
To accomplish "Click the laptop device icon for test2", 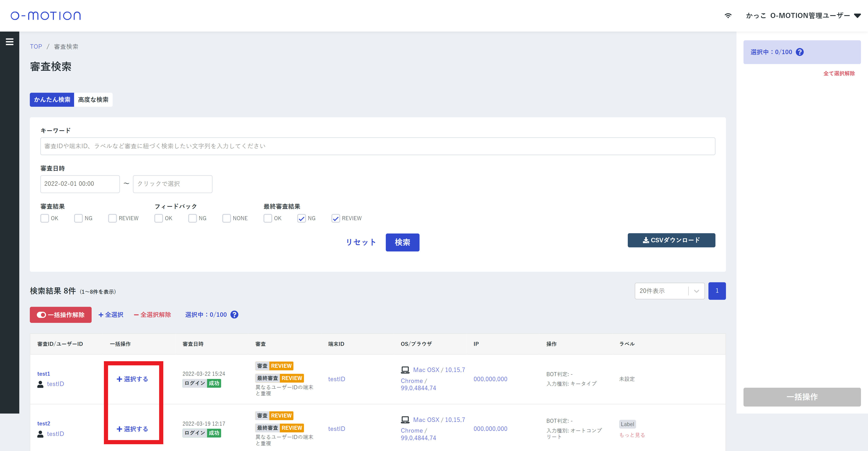I will click(405, 420).
